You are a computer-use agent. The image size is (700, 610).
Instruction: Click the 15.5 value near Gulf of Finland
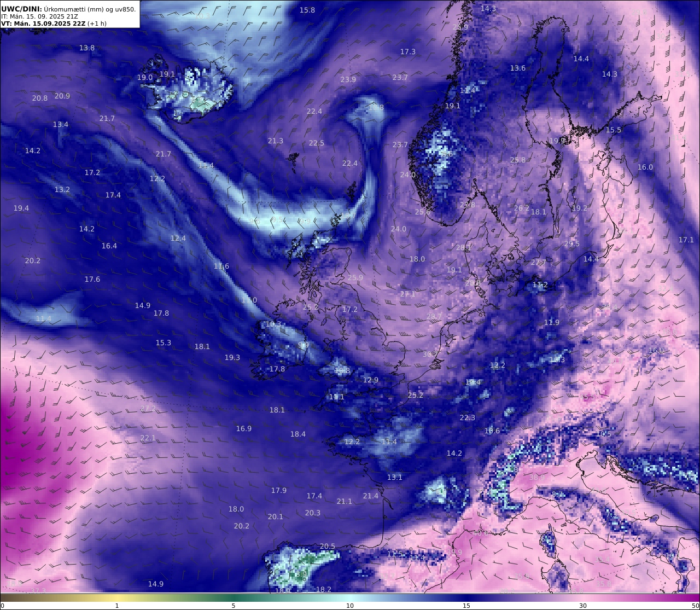point(614,130)
